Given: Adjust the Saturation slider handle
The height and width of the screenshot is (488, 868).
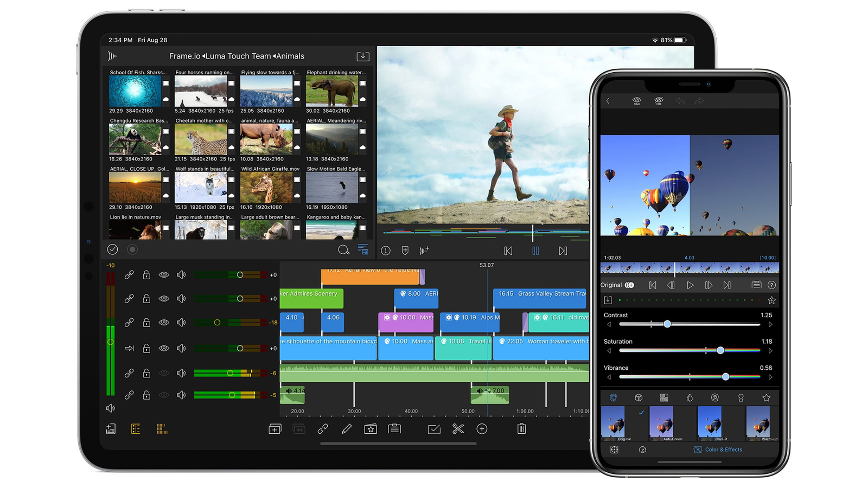Looking at the screenshot, I should [720, 350].
